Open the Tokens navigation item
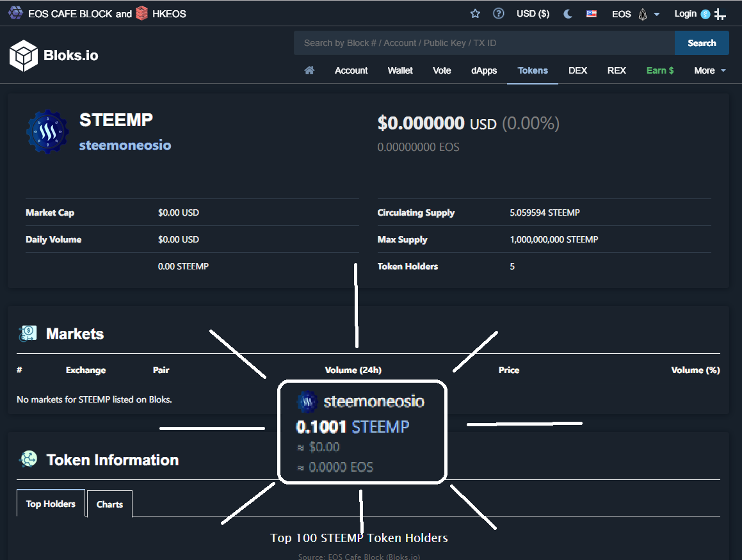742x560 pixels. pyautogui.click(x=533, y=70)
